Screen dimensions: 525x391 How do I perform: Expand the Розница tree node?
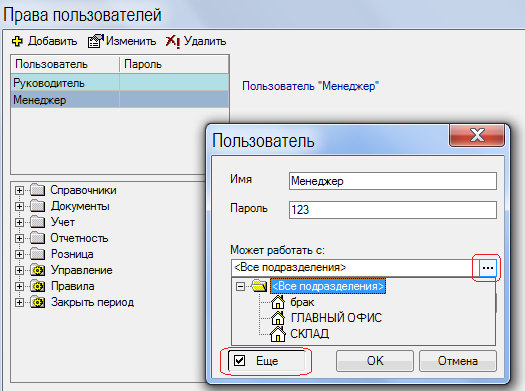19,254
